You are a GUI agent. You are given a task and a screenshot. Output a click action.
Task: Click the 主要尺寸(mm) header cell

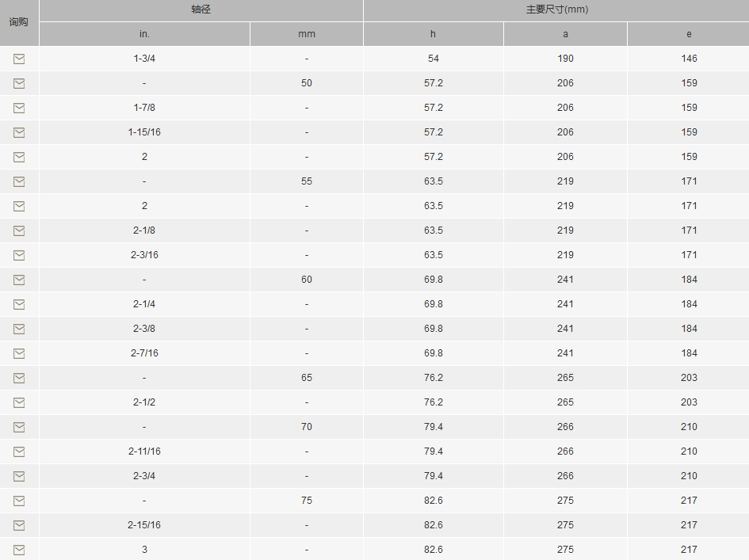click(556, 10)
